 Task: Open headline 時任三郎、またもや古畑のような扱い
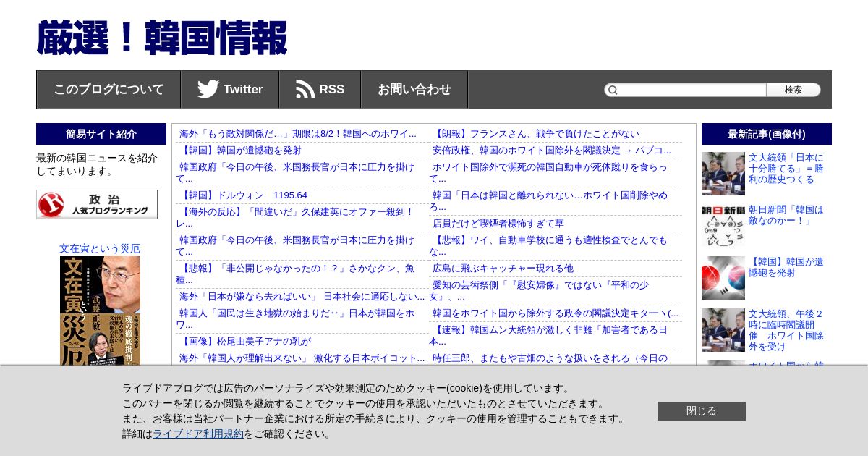click(x=550, y=358)
